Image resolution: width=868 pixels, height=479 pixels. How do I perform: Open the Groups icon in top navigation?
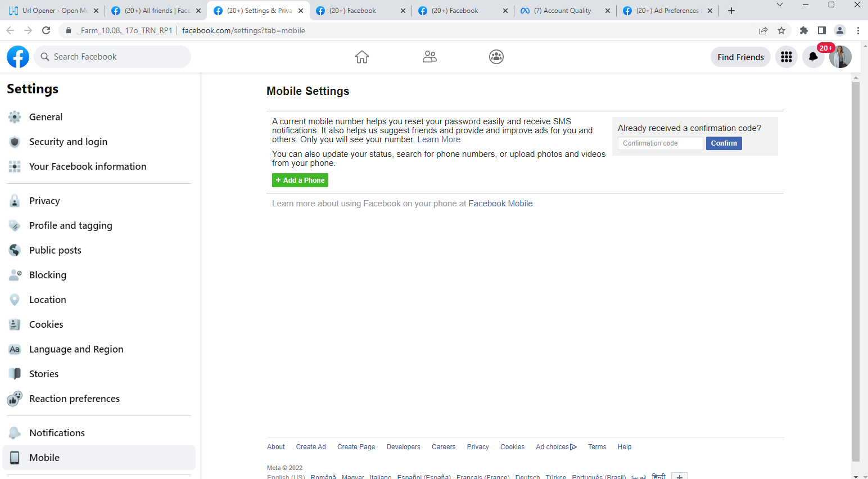496,57
